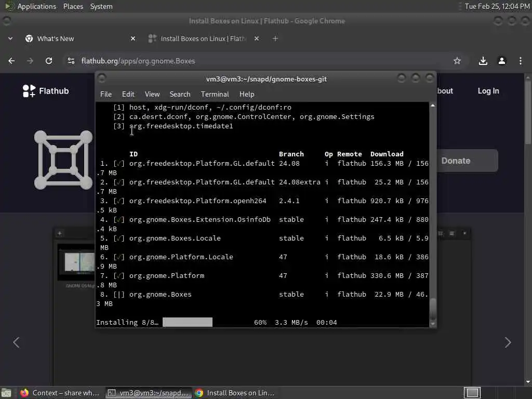
Task: Click the Chrome page vertical scrollbar
Action: 528,112
